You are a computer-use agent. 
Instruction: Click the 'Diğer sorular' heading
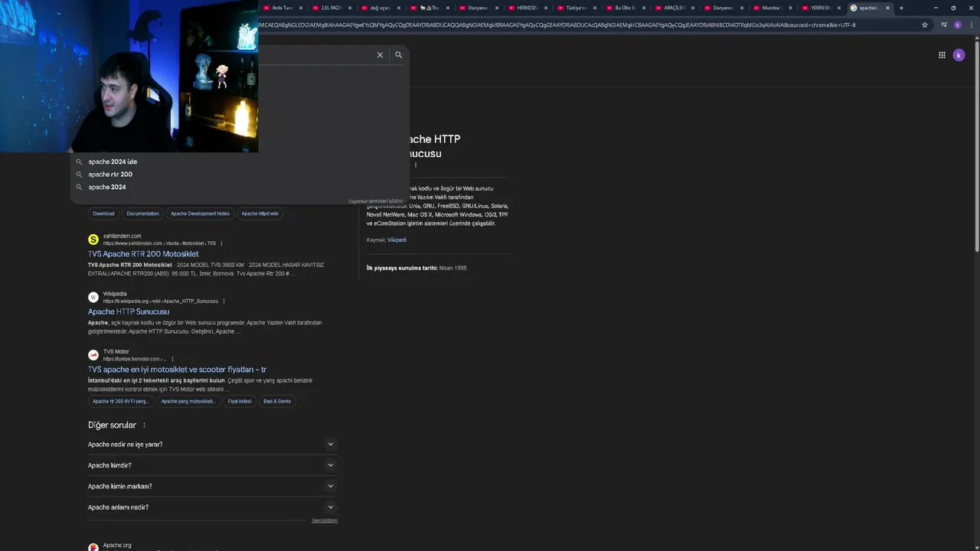pos(112,425)
